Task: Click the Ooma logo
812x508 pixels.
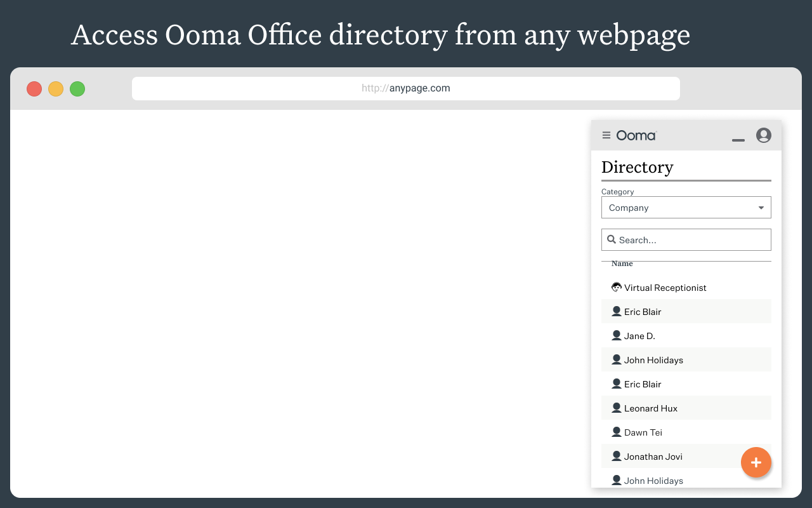Action: coord(636,135)
